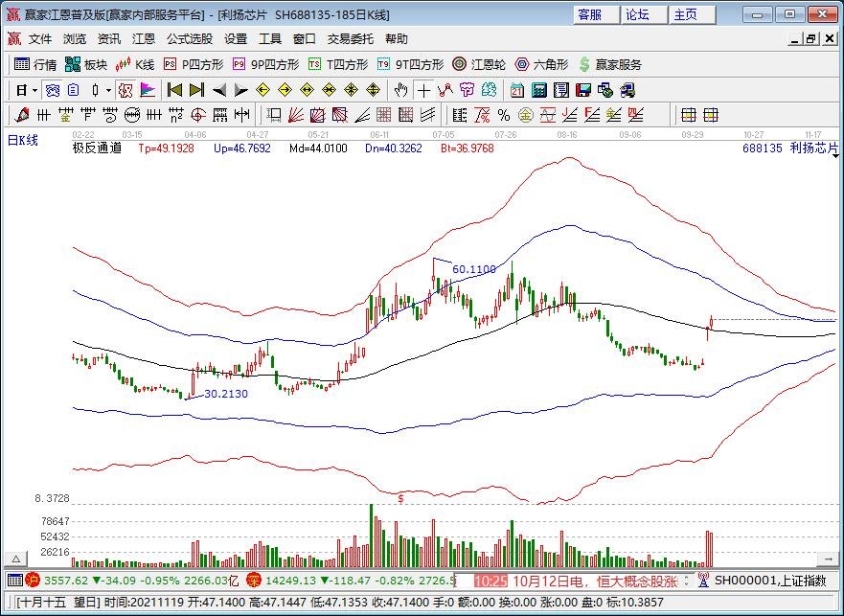Open the 板块 sector panel
This screenshot has height=616, width=844.
(86, 64)
